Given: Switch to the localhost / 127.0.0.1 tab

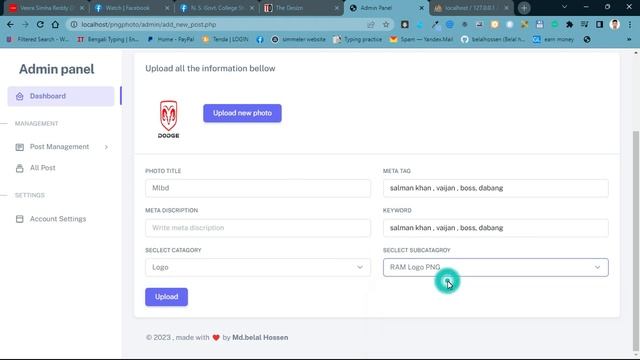Looking at the screenshot, I should tap(472, 8).
